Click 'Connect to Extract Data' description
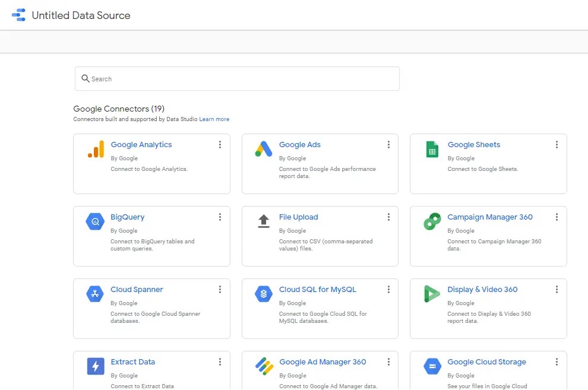This screenshot has height=390, width=588. (x=142, y=386)
